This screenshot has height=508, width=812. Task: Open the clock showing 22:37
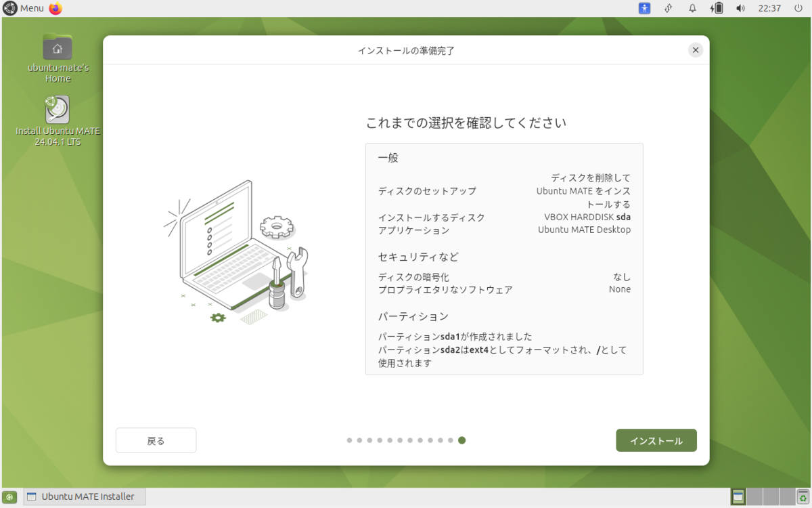pos(769,8)
